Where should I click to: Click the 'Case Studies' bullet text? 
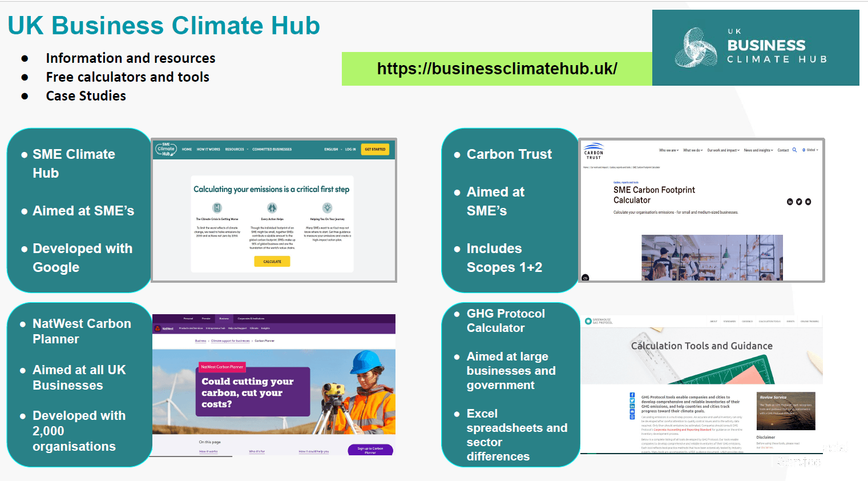pyautogui.click(x=86, y=96)
